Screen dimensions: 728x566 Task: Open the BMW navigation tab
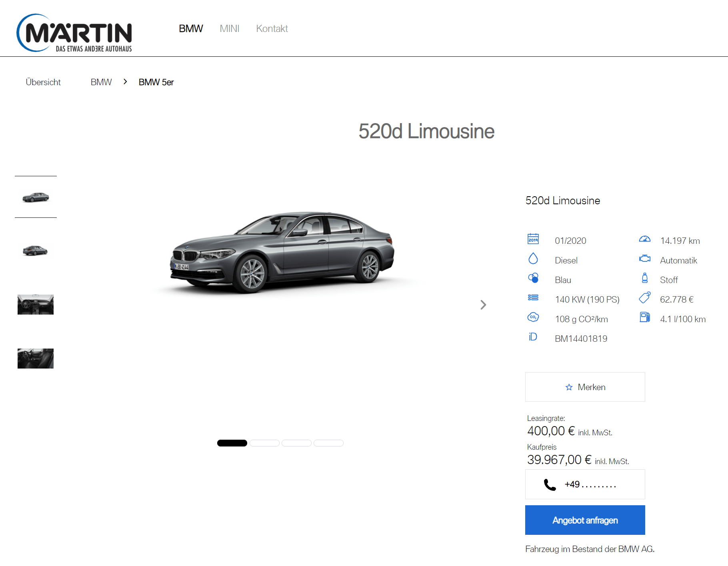point(191,29)
